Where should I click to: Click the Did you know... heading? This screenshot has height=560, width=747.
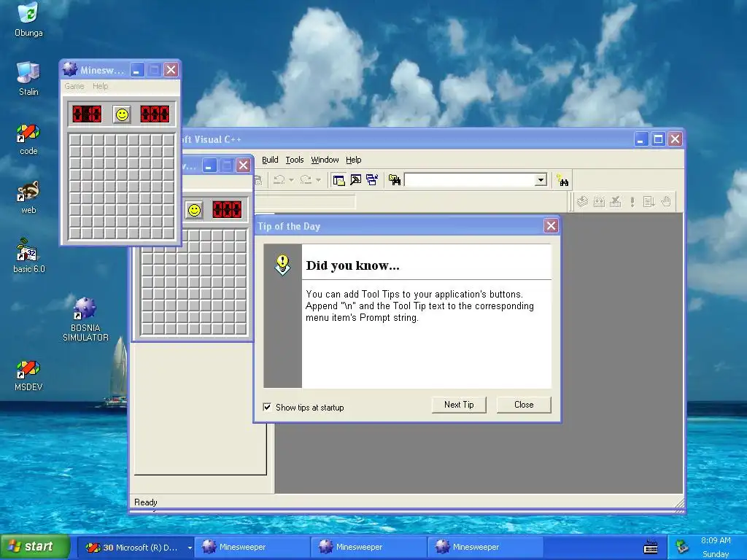[353, 265]
